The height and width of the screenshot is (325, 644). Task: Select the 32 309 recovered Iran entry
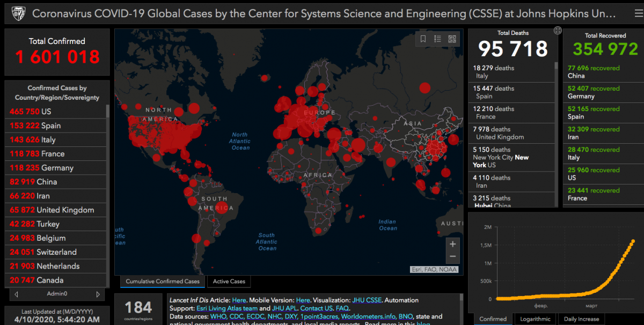click(602, 133)
